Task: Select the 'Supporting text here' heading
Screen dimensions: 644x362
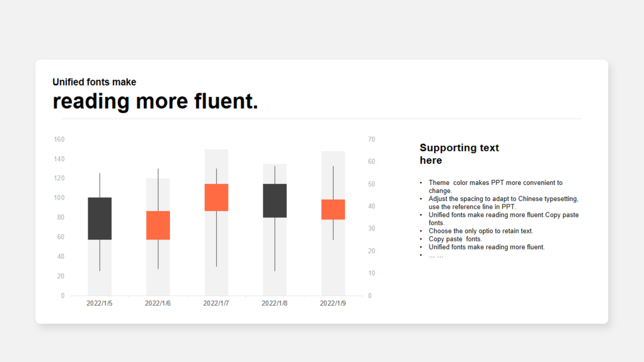Action: pyautogui.click(x=459, y=154)
